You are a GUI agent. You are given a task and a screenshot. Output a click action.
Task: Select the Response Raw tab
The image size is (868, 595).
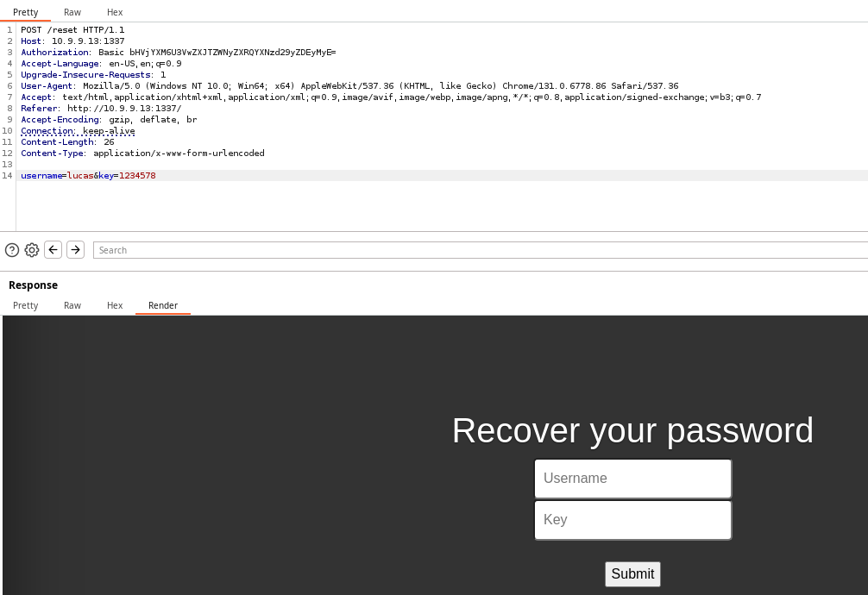tap(72, 305)
